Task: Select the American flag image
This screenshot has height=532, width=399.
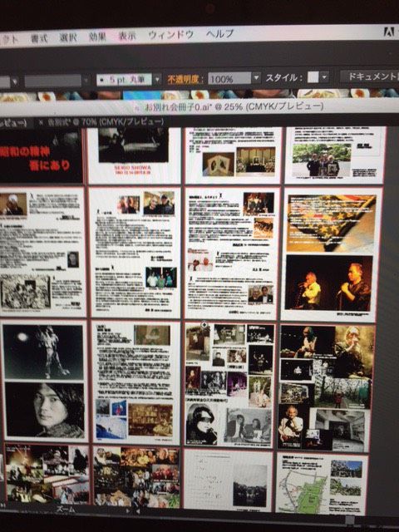Action: coord(331,224)
